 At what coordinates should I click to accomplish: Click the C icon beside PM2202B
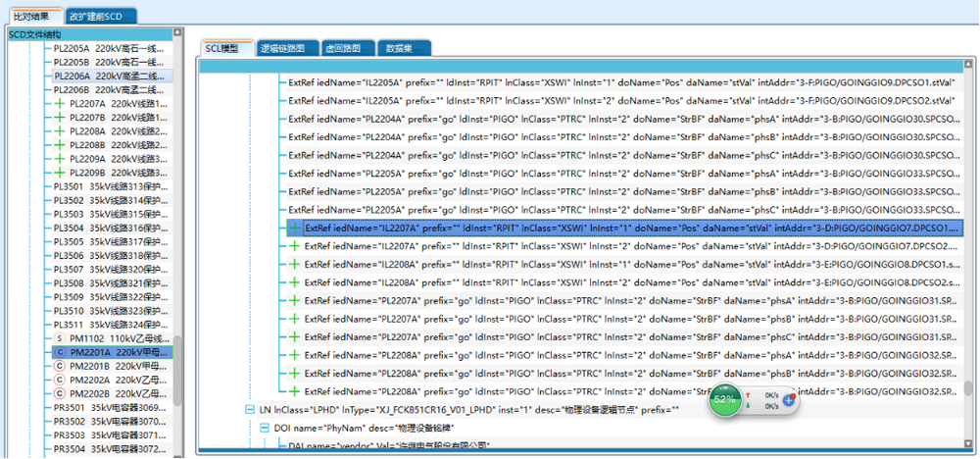(59, 393)
